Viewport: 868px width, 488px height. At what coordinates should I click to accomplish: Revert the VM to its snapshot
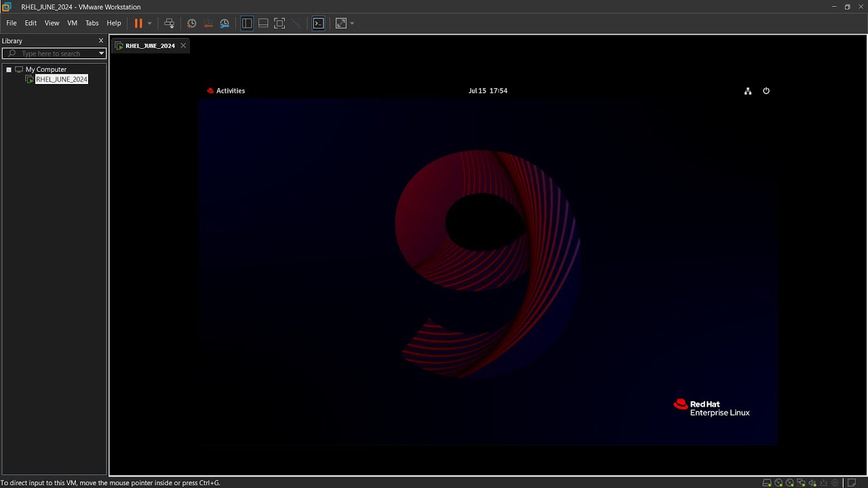(208, 23)
